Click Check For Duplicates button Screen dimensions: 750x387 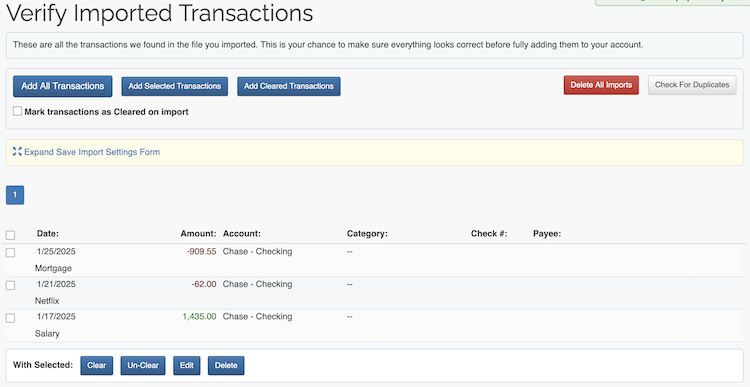[x=692, y=85]
